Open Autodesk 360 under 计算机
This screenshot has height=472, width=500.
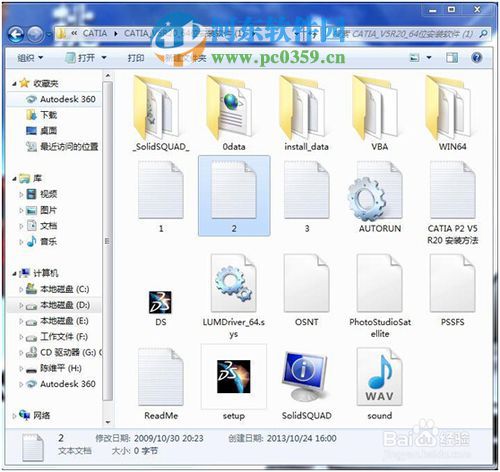[x=61, y=384]
